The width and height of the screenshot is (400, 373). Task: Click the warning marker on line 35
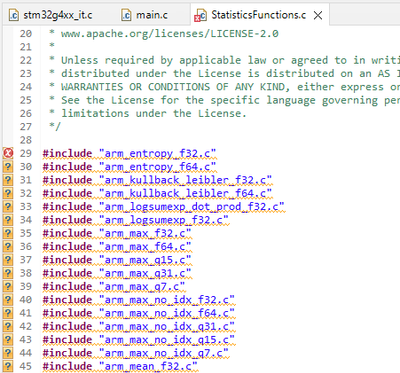click(x=8, y=233)
